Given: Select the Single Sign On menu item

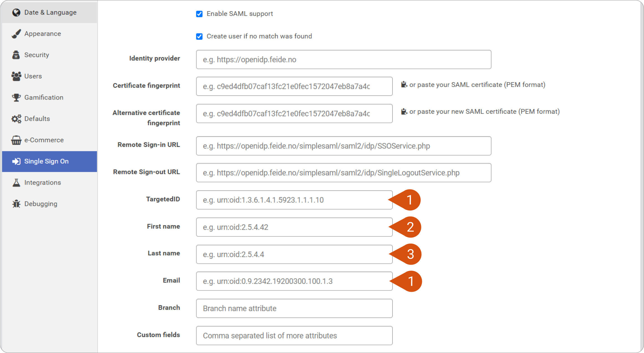Looking at the screenshot, I should tap(50, 161).
